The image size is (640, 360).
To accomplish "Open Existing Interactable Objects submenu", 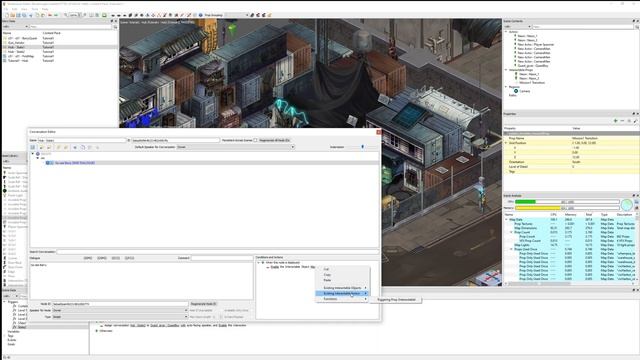I will 343,288.
